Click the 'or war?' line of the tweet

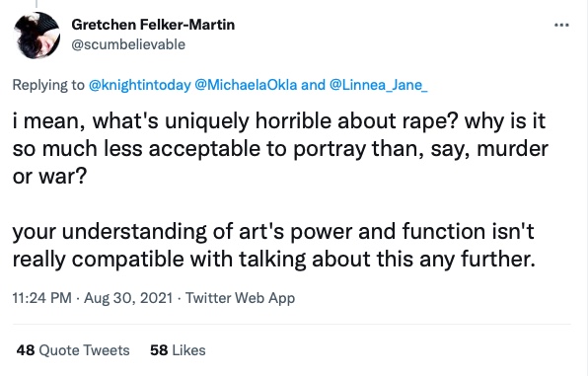[x=49, y=176]
